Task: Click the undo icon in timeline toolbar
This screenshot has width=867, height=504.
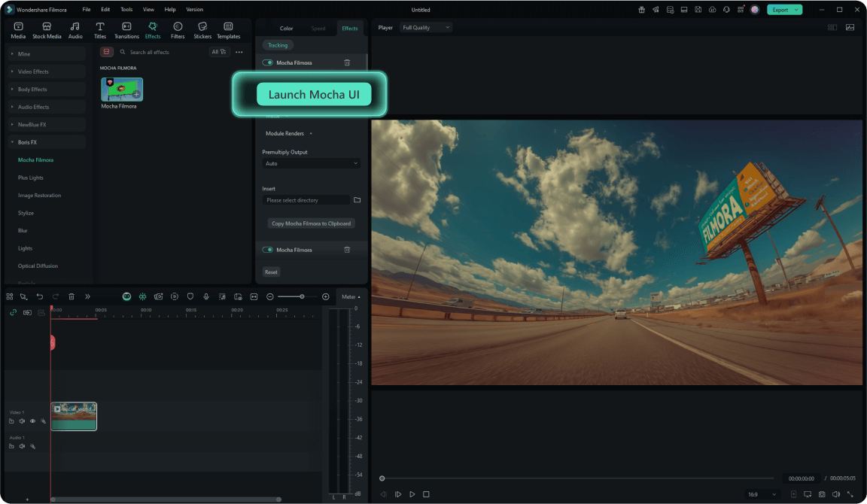Action: pyautogui.click(x=40, y=297)
